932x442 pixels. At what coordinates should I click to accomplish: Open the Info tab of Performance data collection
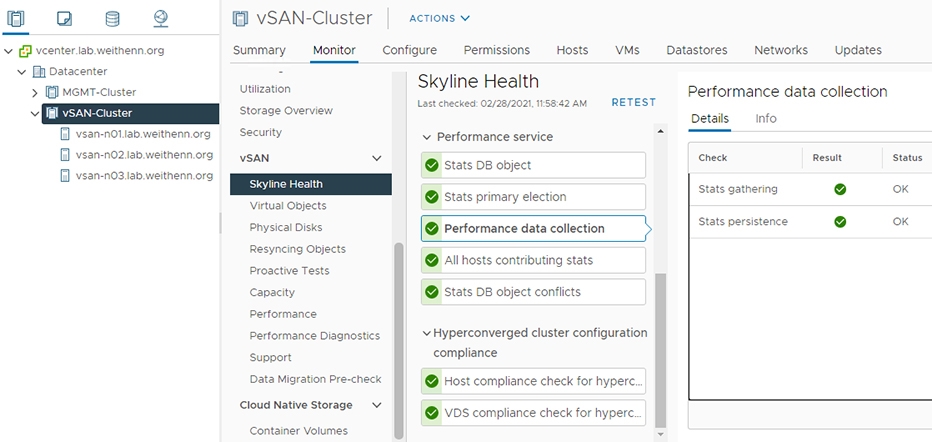click(x=766, y=118)
